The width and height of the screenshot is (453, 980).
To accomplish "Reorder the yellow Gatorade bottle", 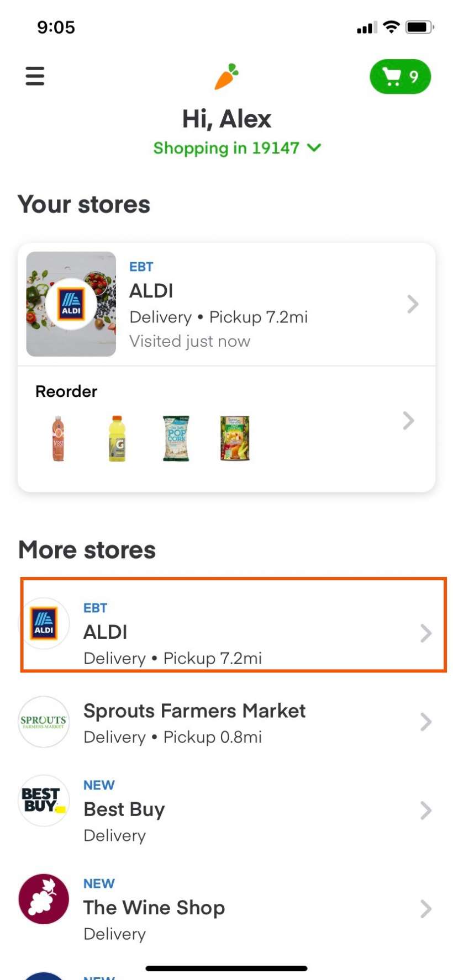I will (117, 438).
